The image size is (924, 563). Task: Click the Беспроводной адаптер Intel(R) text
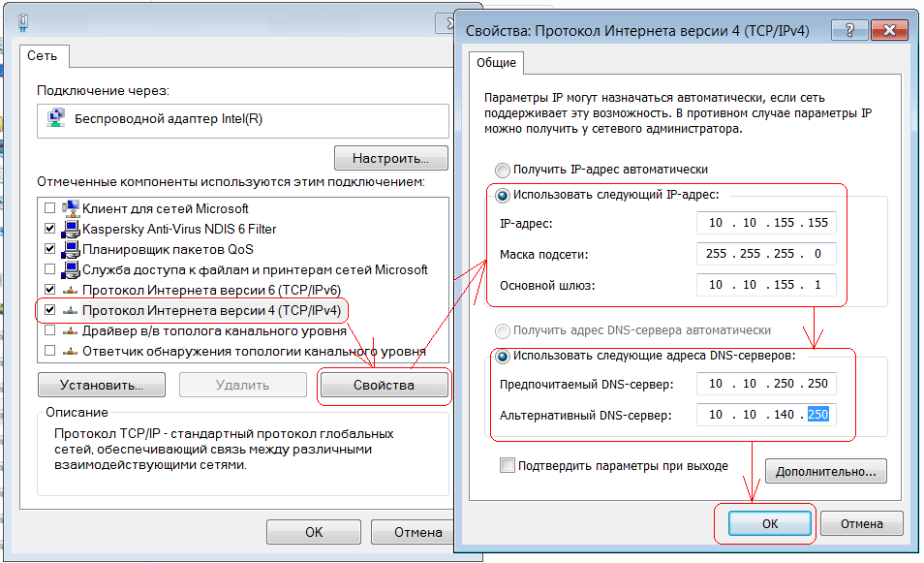point(169,118)
